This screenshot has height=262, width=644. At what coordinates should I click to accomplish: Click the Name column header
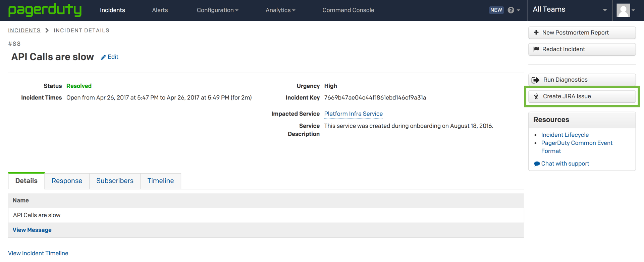tap(21, 201)
